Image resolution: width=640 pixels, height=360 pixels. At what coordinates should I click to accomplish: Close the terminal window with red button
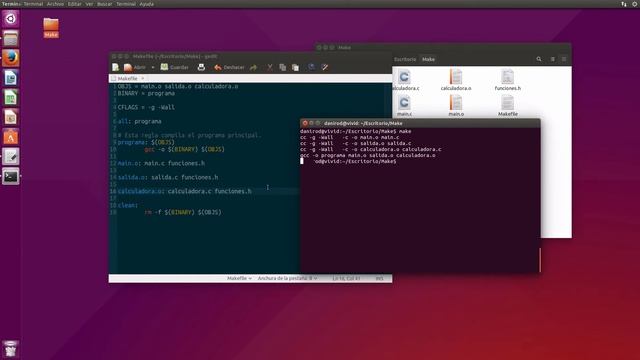(305, 123)
